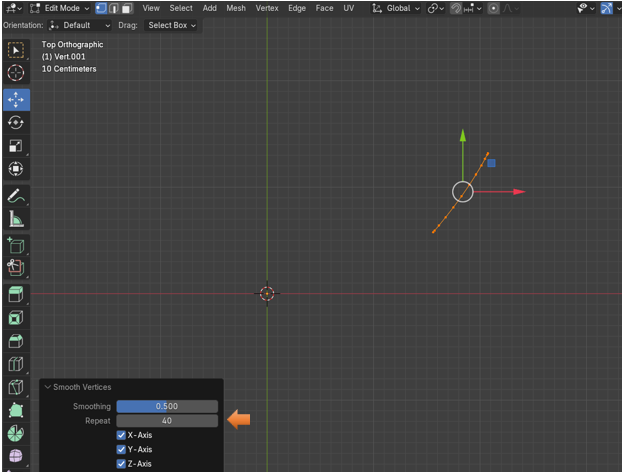Expand the Drag Select Box dropdown
The image size is (622, 472).
tap(172, 25)
